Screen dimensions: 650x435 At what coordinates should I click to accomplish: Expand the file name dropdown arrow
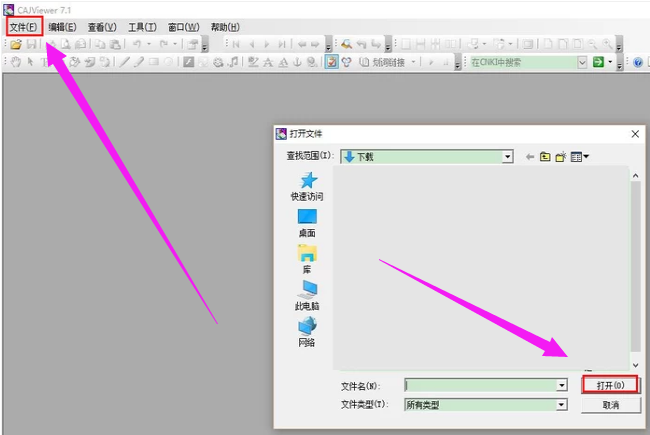tap(562, 385)
